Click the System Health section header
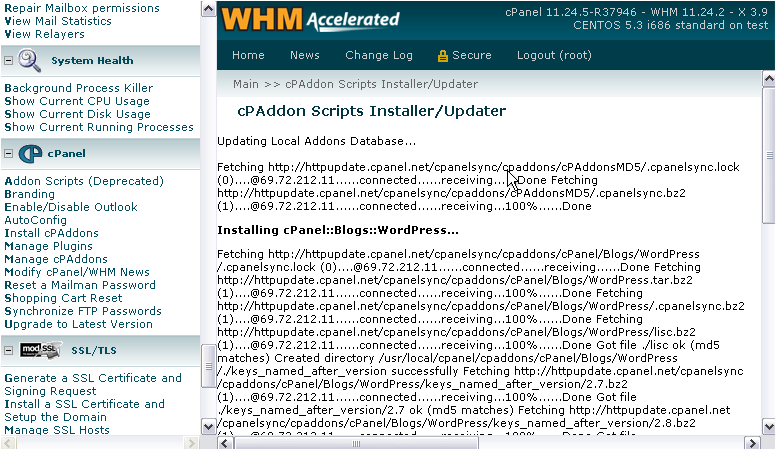This screenshot has height=450, width=776. point(92,60)
